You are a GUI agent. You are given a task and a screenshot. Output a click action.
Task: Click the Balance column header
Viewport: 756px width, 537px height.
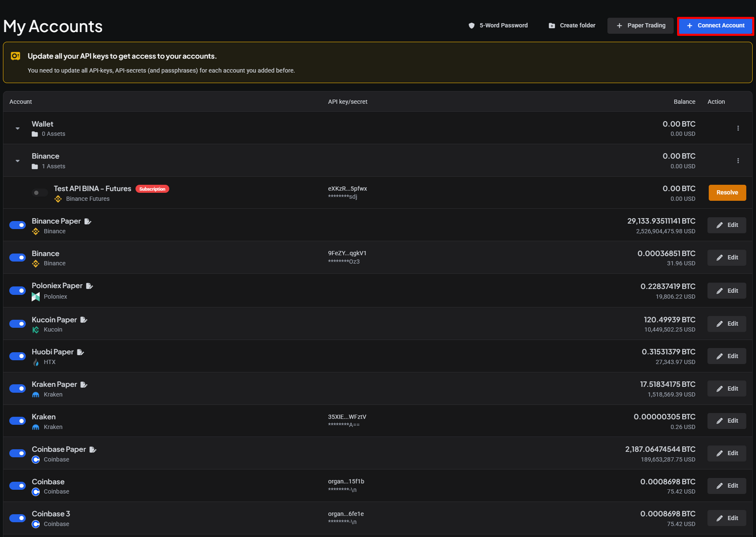click(684, 102)
